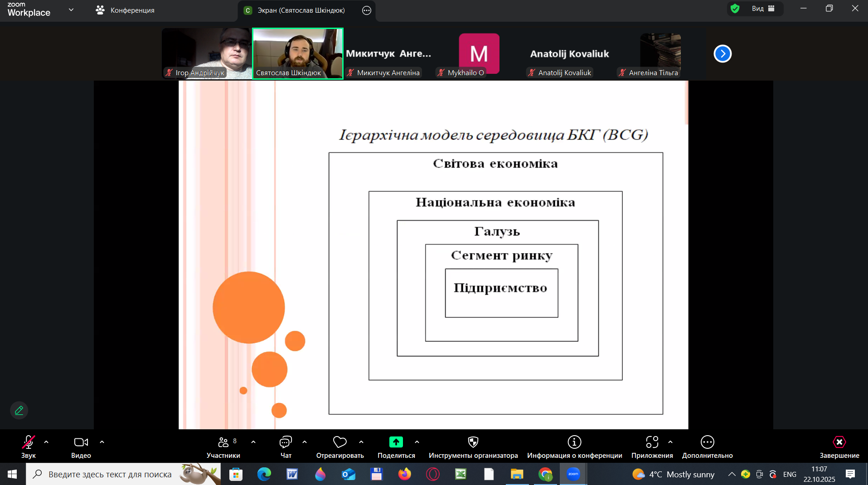Show next participants with the blue arrow

click(723, 54)
